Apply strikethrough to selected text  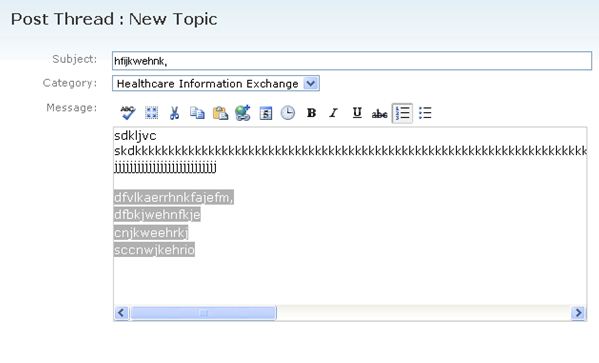click(x=379, y=113)
